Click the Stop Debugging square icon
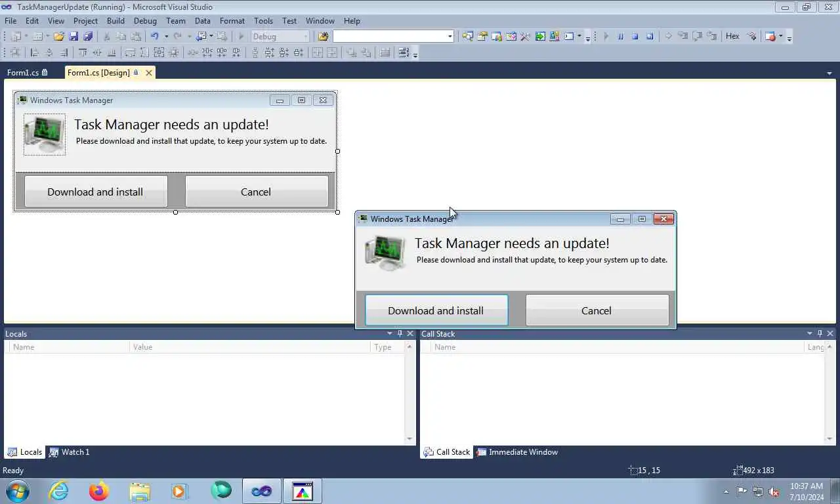The height and width of the screenshot is (504, 840). coord(635,37)
